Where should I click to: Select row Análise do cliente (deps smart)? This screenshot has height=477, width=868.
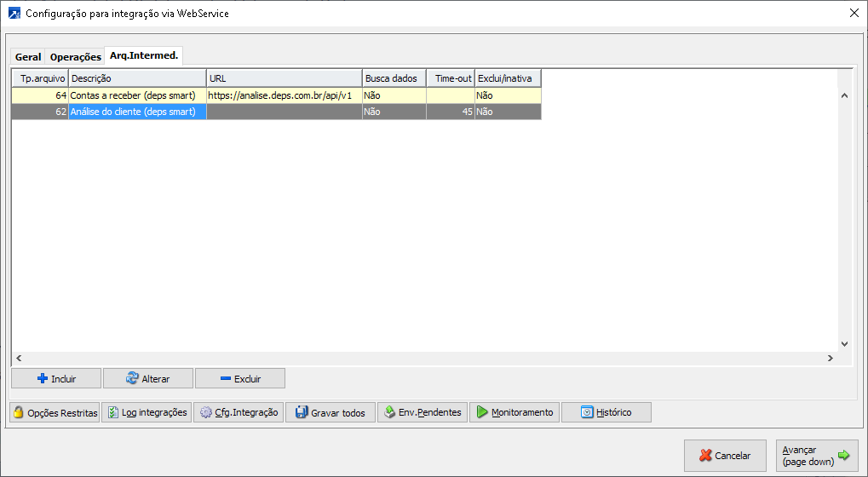pyautogui.click(x=276, y=112)
